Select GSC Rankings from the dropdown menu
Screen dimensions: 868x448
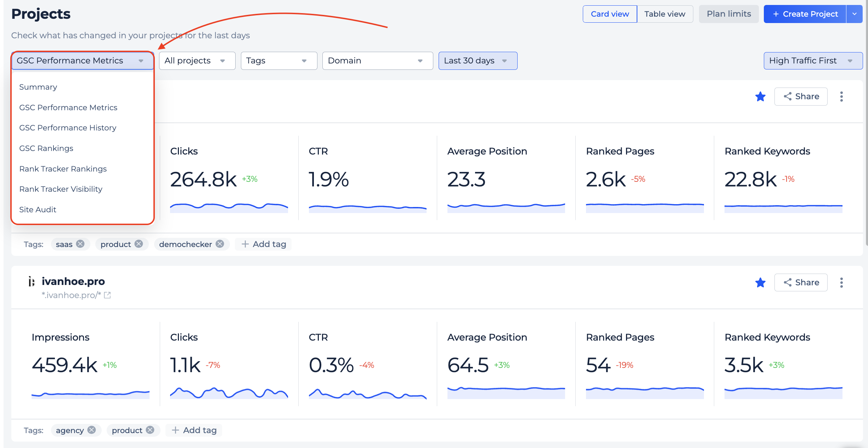(46, 148)
